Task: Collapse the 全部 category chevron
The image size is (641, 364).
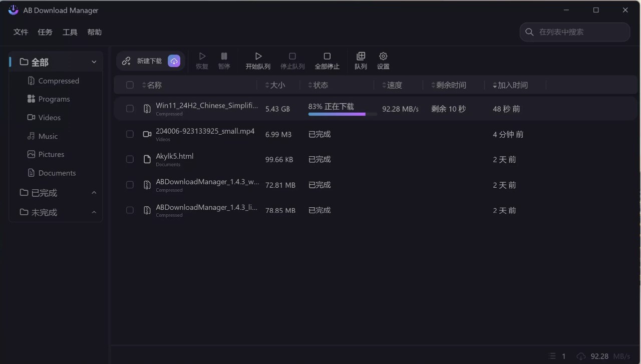Action: (94, 62)
